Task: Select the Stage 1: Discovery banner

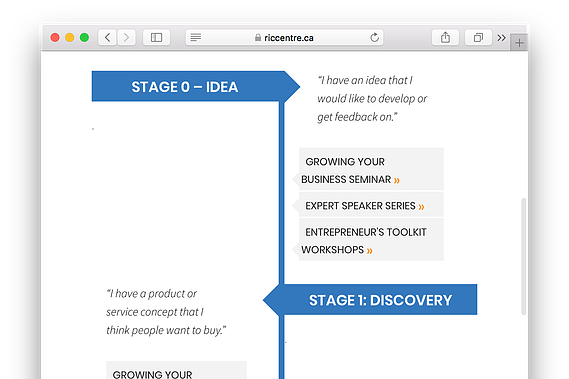Action: [370, 299]
